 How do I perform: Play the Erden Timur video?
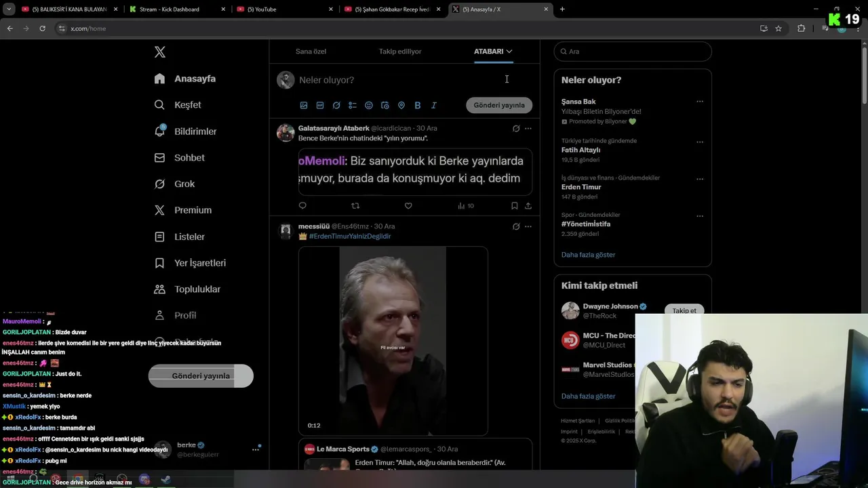coord(393,340)
